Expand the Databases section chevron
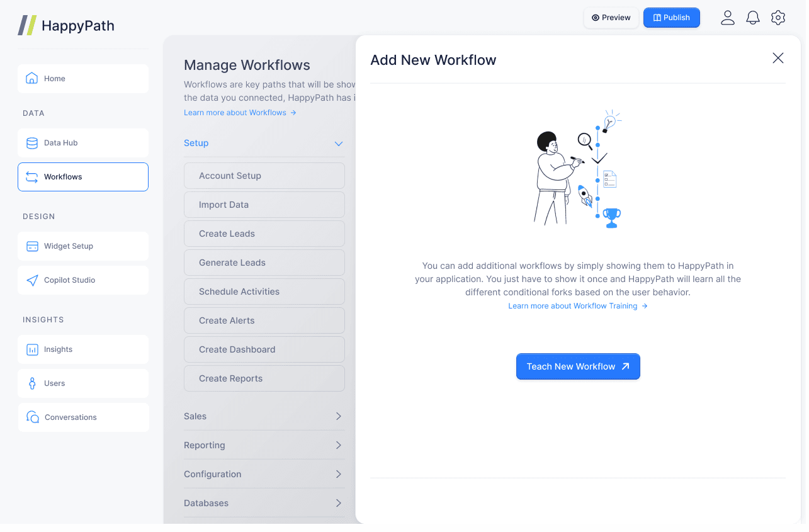 click(x=339, y=503)
